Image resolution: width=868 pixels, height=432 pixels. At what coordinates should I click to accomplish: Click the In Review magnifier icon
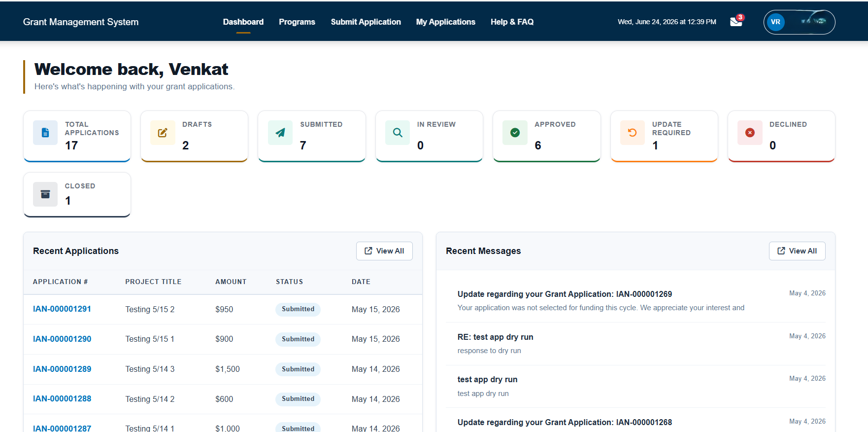point(398,133)
